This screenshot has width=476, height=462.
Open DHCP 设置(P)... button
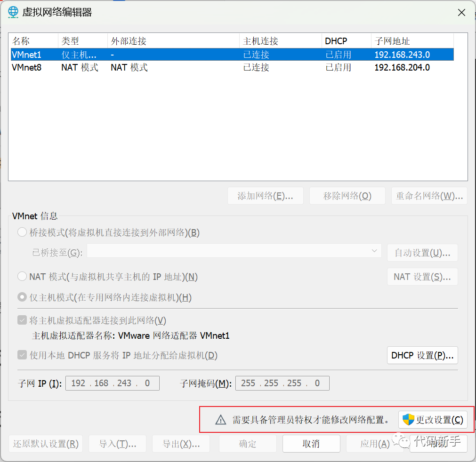point(422,355)
